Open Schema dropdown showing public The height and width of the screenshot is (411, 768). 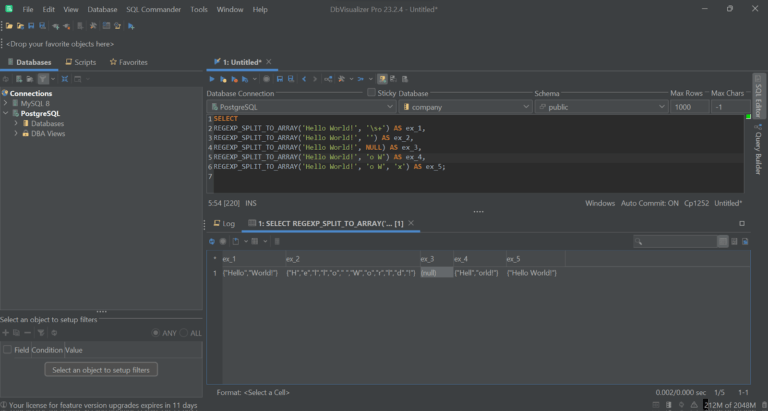coord(601,107)
